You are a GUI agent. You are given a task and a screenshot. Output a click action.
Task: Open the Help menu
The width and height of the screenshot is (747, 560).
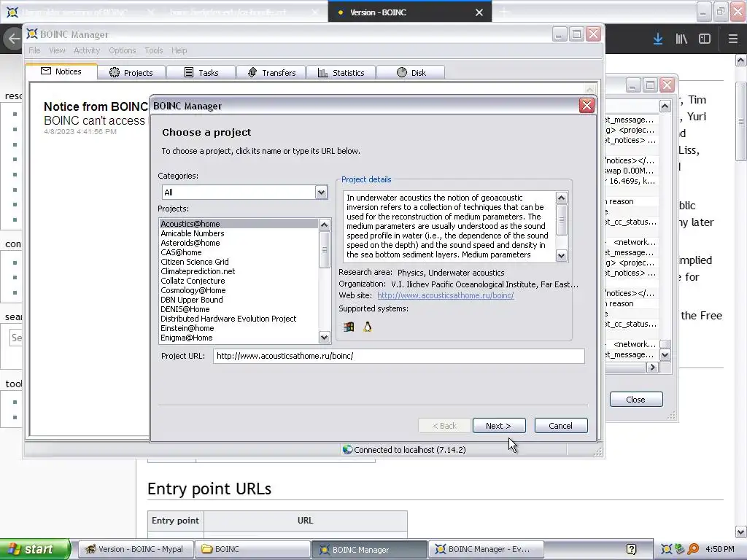pyautogui.click(x=179, y=50)
